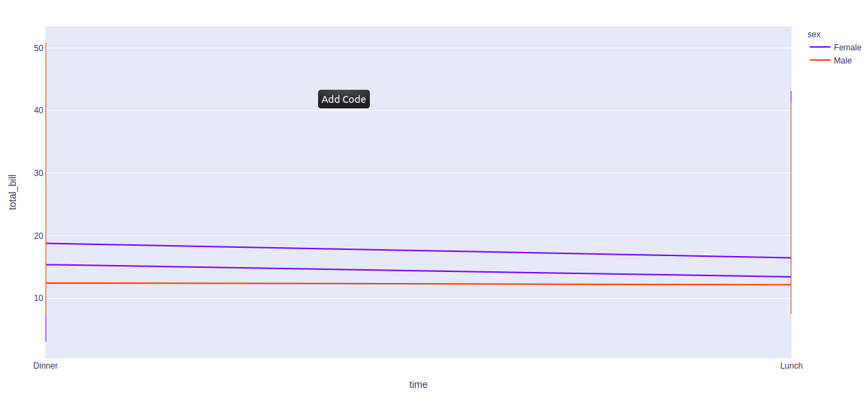Click the orange line swatch in the legend

tap(820, 61)
